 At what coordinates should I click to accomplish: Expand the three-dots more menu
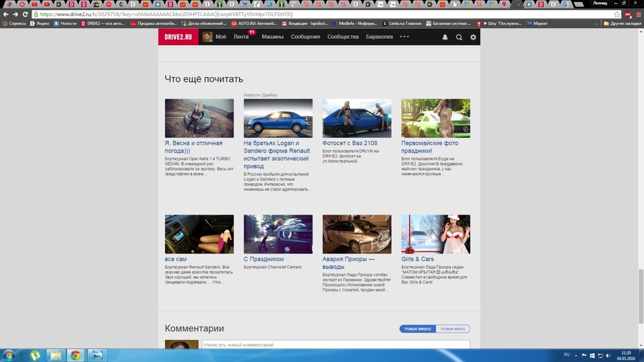click(x=405, y=36)
